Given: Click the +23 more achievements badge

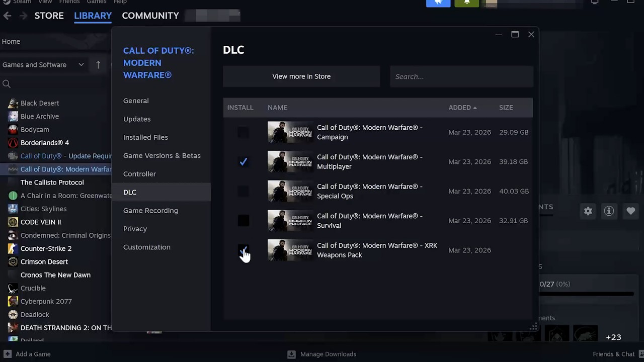Looking at the screenshot, I should pyautogui.click(x=613, y=337).
